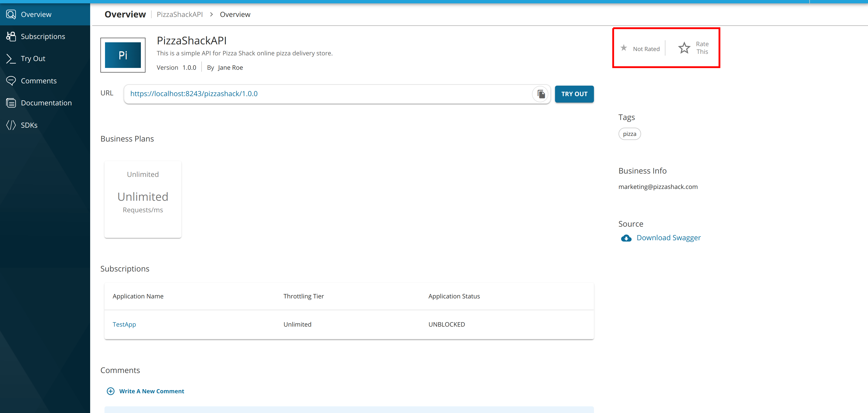Open the Subscriptions menu item
The width and height of the screenshot is (868, 413).
43,36
